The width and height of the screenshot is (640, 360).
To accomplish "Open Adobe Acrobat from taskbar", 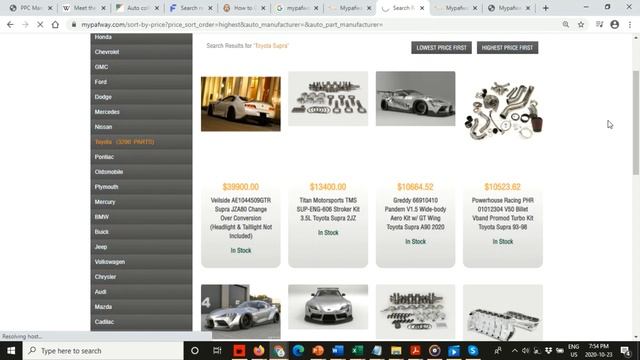I will tap(415, 351).
